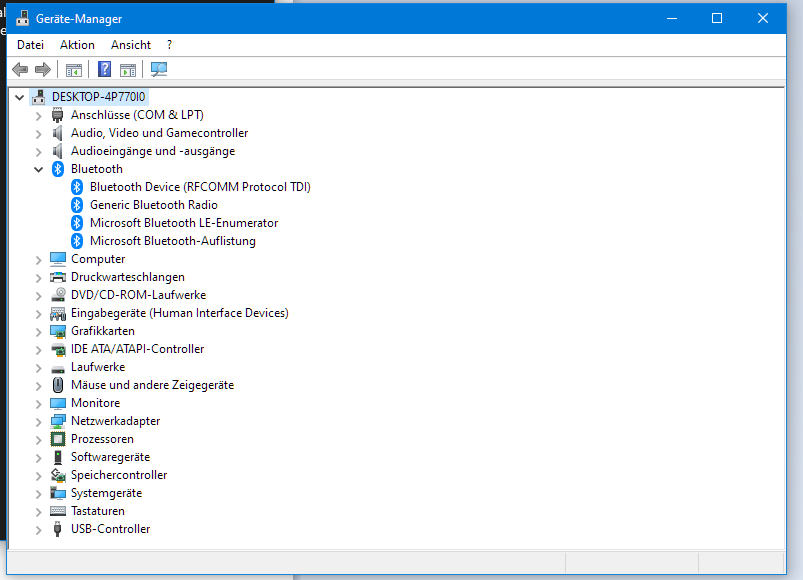Open the Help toolbar icon with question mark
Viewport: 803px width, 580px height.
click(104, 69)
